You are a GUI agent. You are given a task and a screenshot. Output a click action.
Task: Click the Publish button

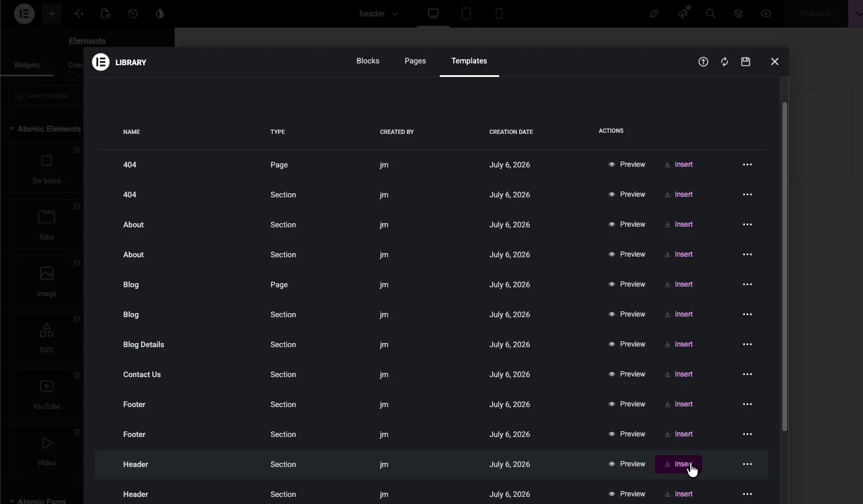tap(815, 14)
